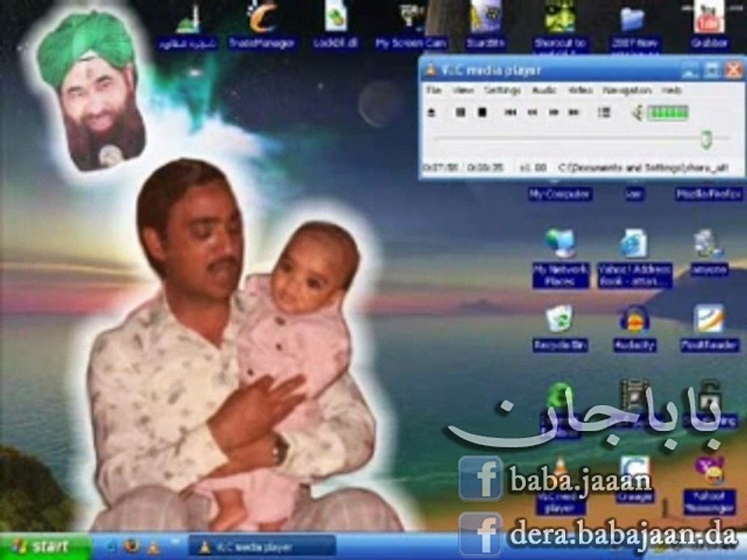Select the Yahoo! Address Book desktop icon
The image size is (747, 560).
[x=635, y=257]
